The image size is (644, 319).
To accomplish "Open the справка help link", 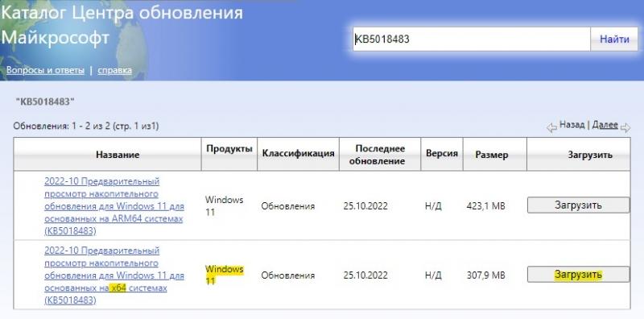I will [114, 70].
